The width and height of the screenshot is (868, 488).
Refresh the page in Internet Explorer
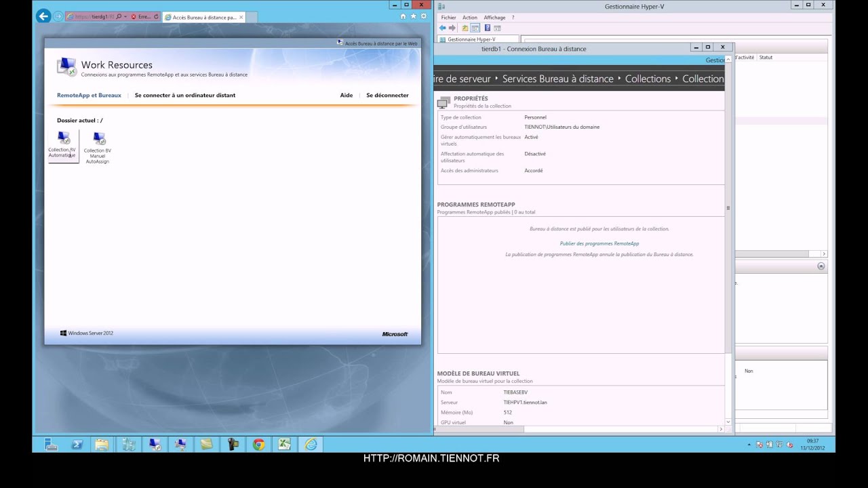pyautogui.click(x=157, y=17)
